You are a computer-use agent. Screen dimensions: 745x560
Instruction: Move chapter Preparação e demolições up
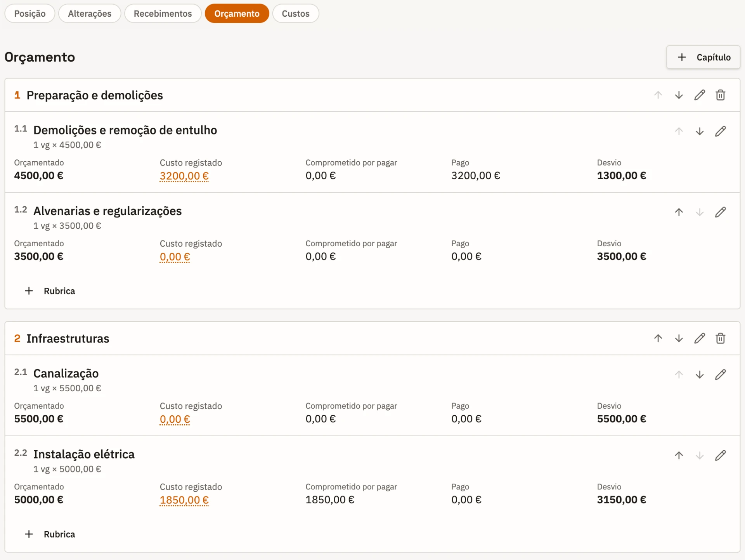pos(658,95)
